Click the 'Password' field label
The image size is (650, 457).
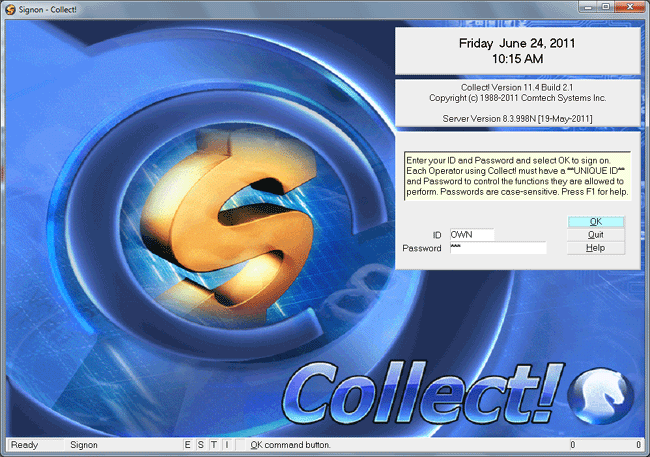(x=422, y=248)
